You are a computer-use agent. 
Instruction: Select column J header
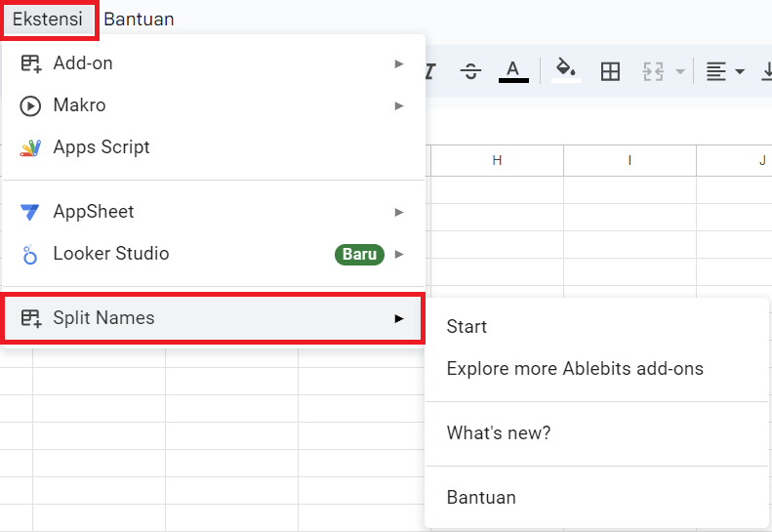(735, 161)
